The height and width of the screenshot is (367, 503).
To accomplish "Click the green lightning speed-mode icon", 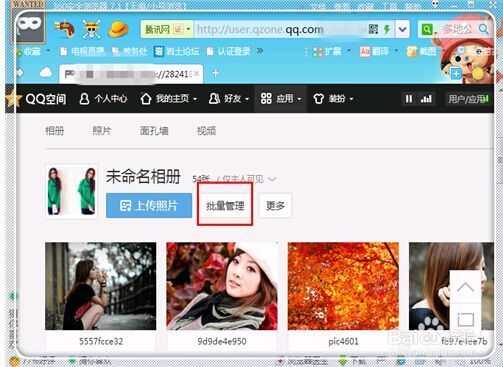I will tap(387, 29).
